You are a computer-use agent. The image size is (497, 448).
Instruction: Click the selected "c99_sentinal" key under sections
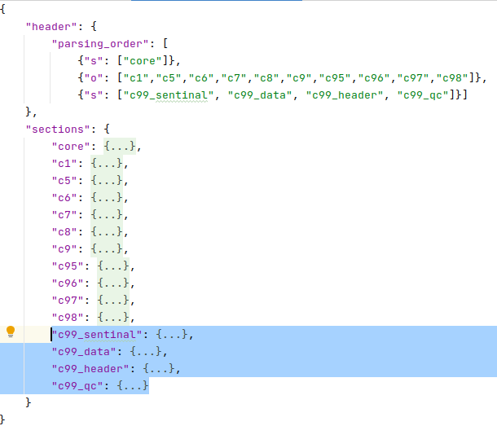pos(97,335)
